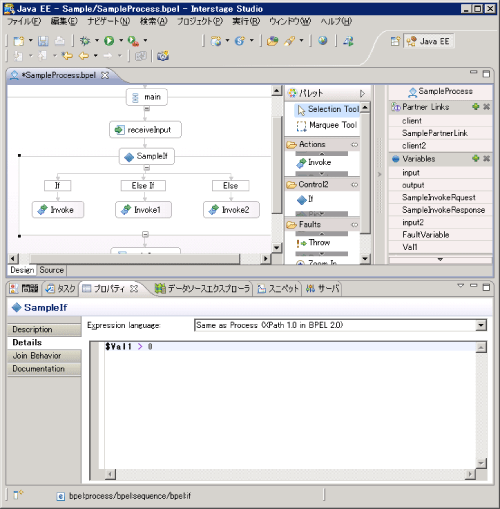This screenshot has width=500, height=509.
Task: Collapse the SampleIf minus box
Action: 147,168
